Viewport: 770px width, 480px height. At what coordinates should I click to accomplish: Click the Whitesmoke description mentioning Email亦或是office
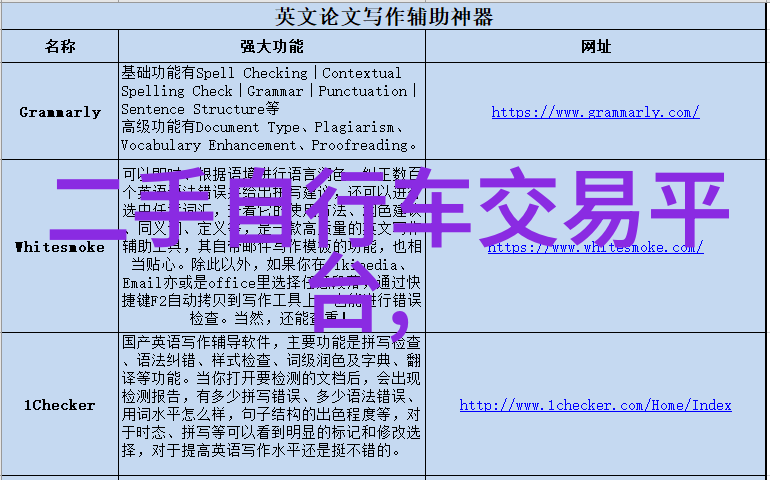[272, 247]
